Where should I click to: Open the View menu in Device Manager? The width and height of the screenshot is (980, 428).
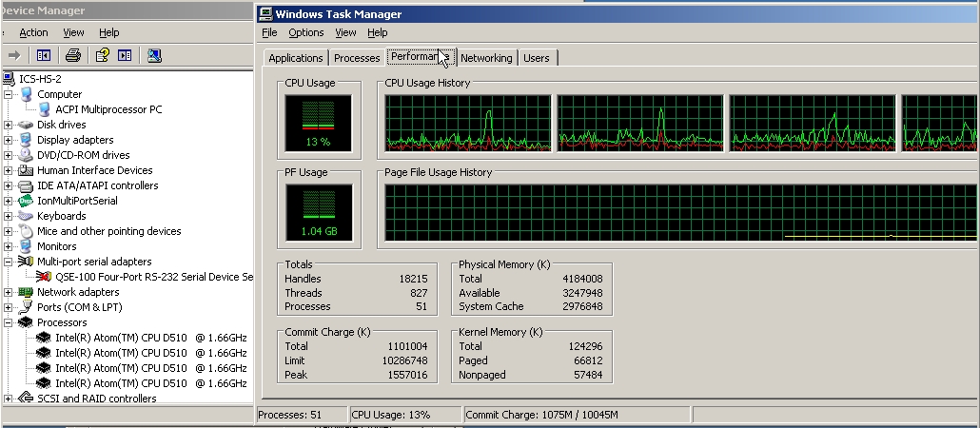coord(73,32)
